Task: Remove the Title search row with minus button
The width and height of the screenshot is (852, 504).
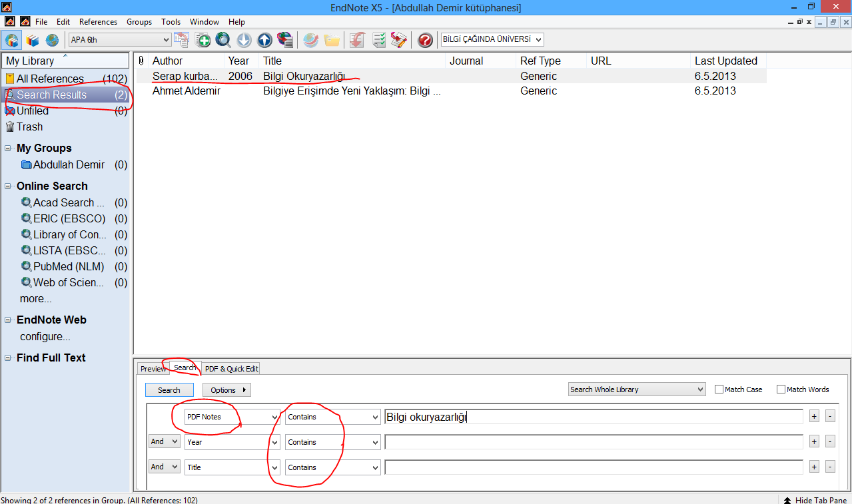Action: [x=830, y=467]
